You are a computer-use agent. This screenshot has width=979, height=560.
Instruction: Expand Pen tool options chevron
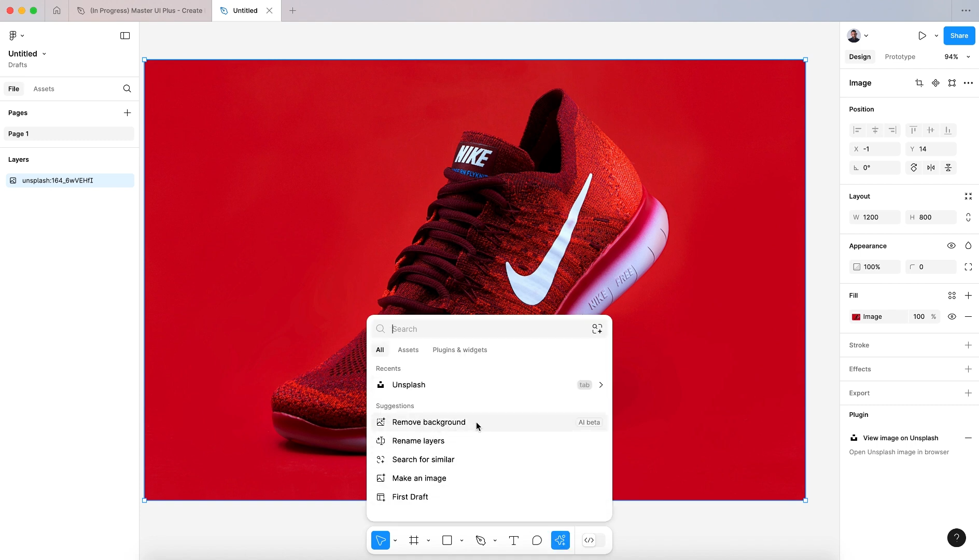click(x=495, y=540)
